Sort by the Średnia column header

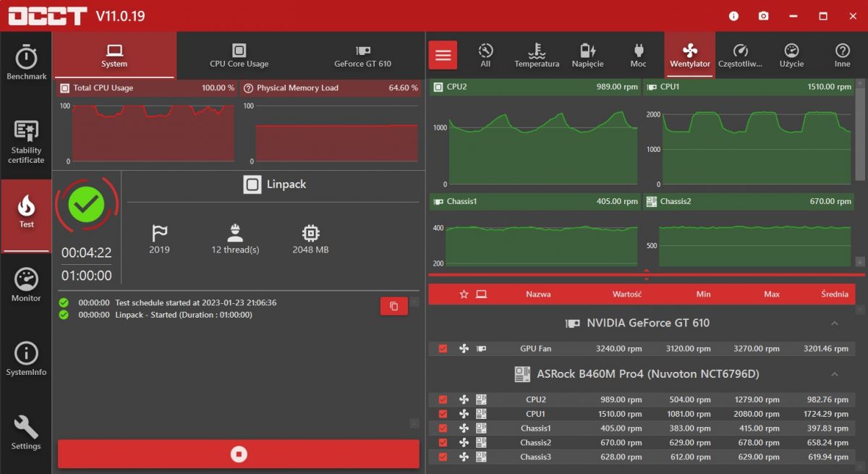coord(835,295)
